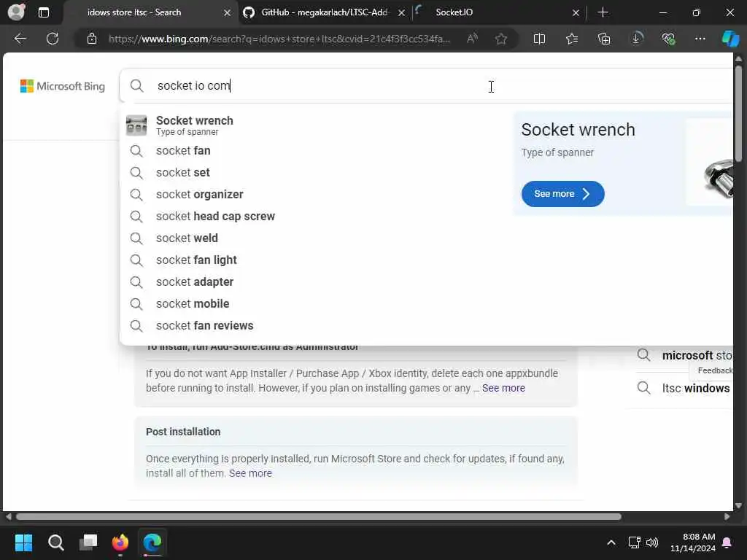Click the See more button for Socket wrench
Viewport: 747px width, 560px height.
tap(562, 194)
